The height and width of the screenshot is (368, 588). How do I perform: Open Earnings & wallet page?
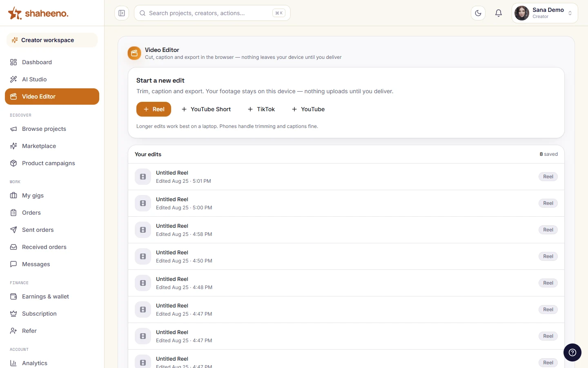[x=52, y=296]
